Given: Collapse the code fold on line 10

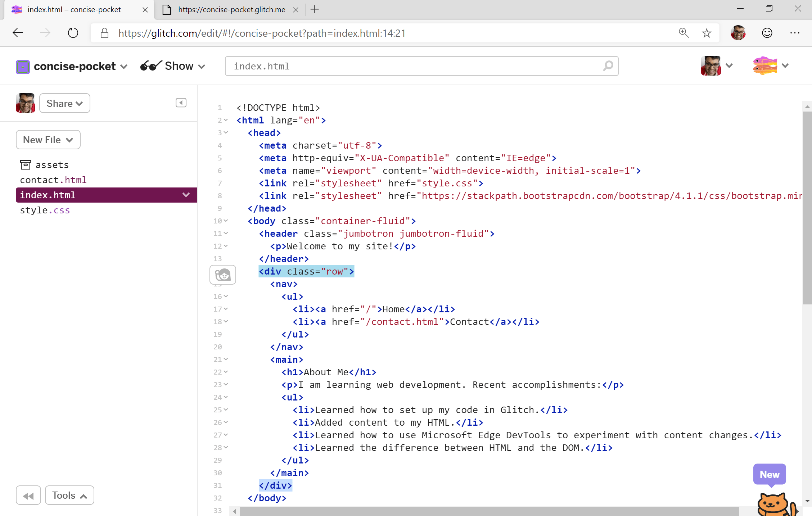Looking at the screenshot, I should click(x=225, y=221).
